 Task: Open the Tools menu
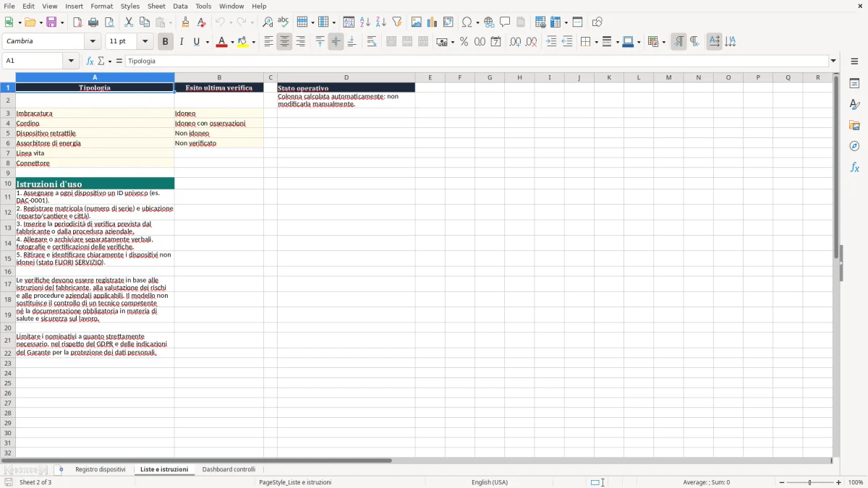click(x=203, y=6)
